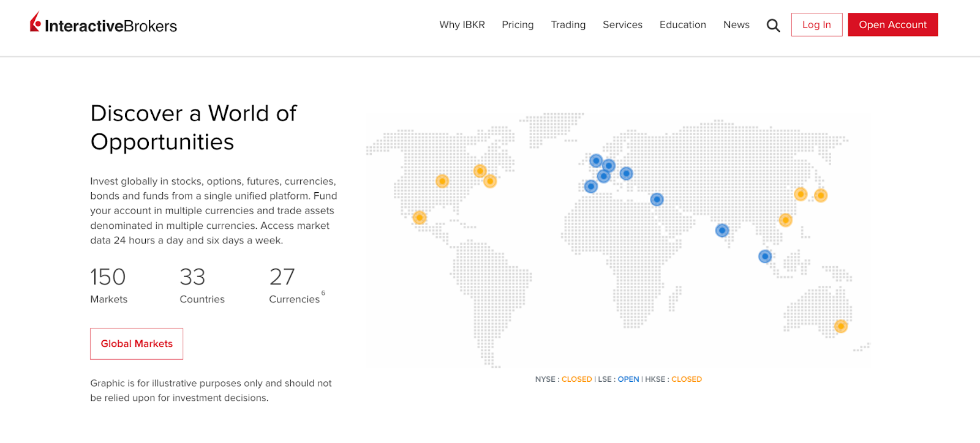This screenshot has width=980, height=443.
Task: Select the blue marker over the United Kingdom
Action: pos(596,160)
